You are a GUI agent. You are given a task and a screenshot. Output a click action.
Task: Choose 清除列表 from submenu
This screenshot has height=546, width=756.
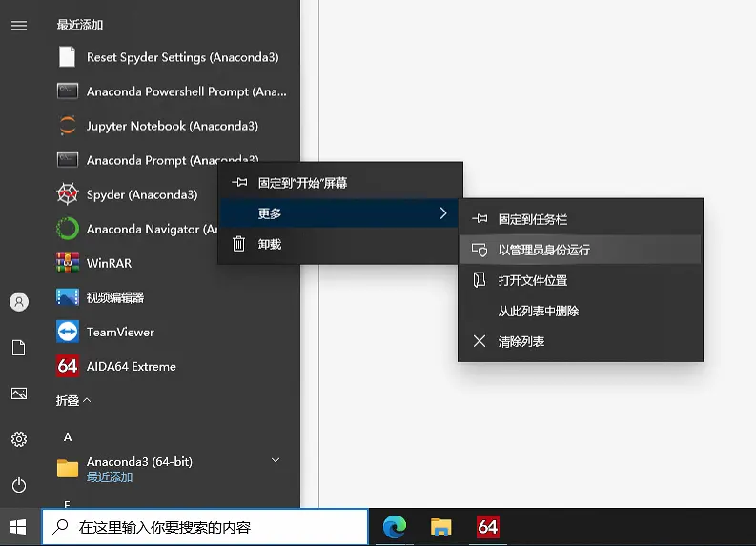coord(581,342)
